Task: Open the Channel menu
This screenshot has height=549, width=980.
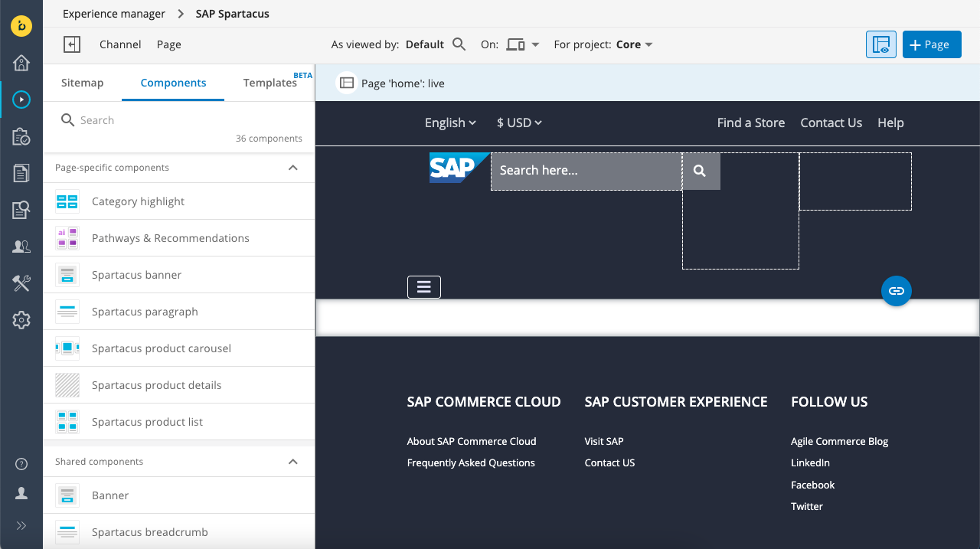Action: [120, 44]
